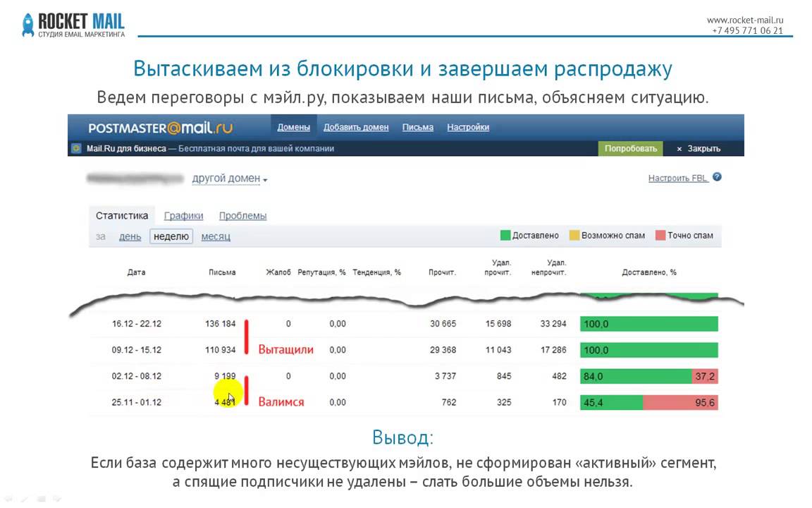
Task: Open Настройки in the navigation bar
Action: click(x=468, y=127)
